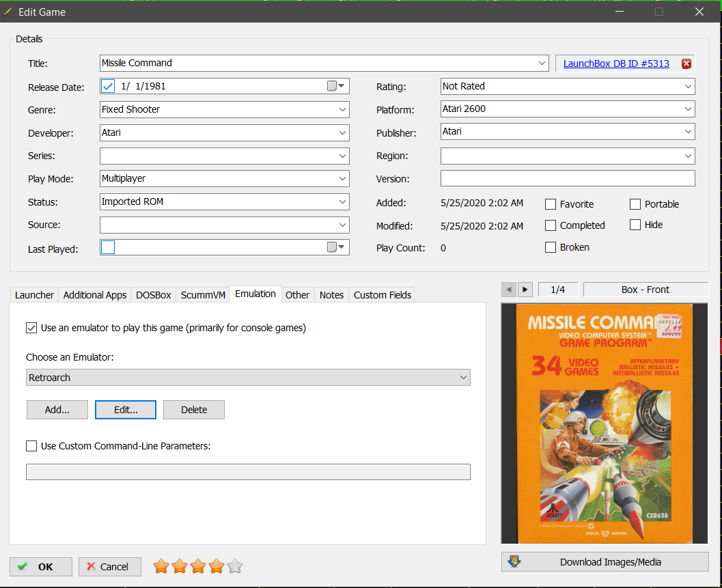Open the LaunchBox DB ID #5313 link
Viewport: 722px width, 588px height.
coord(616,64)
